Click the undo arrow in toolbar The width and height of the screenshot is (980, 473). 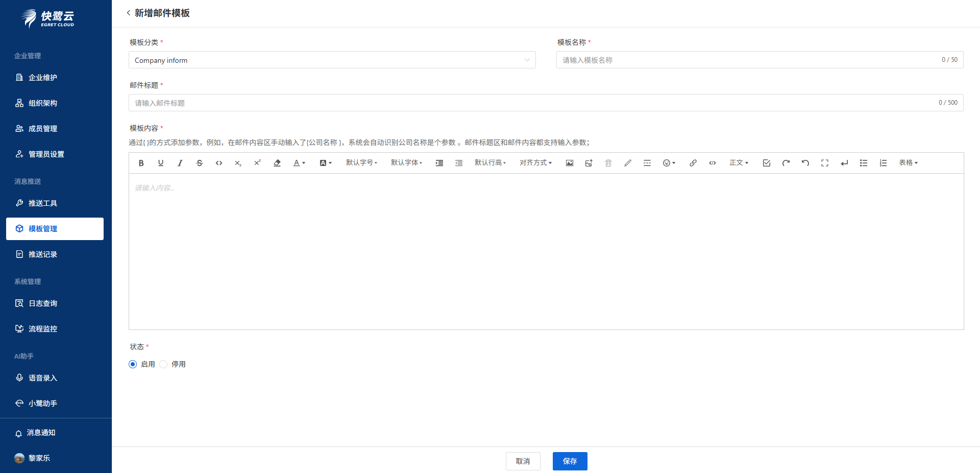click(805, 163)
